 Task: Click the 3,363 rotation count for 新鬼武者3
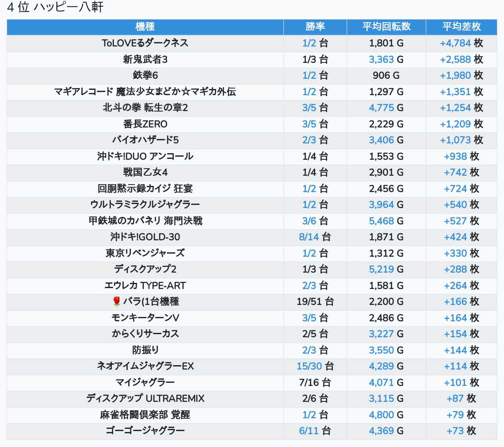[x=381, y=59]
